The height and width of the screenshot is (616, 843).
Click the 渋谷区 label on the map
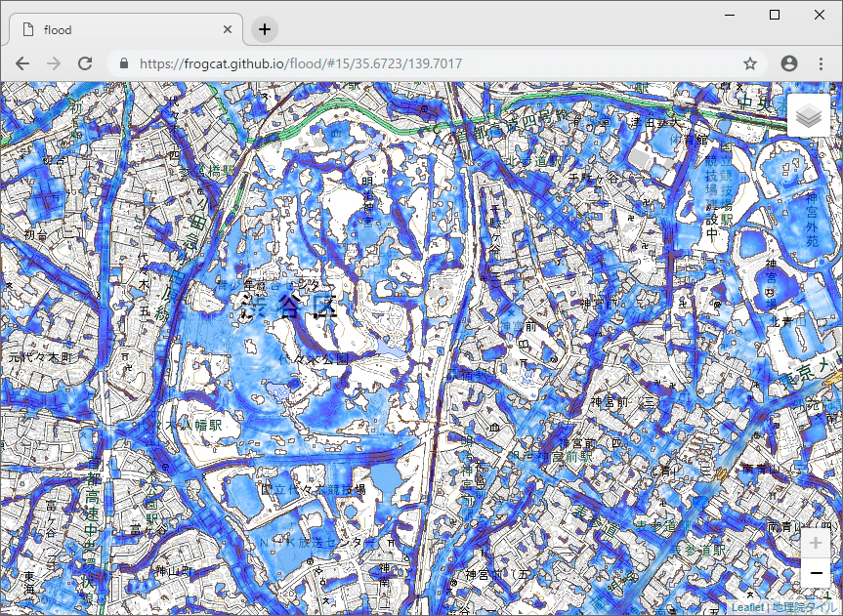click(289, 307)
